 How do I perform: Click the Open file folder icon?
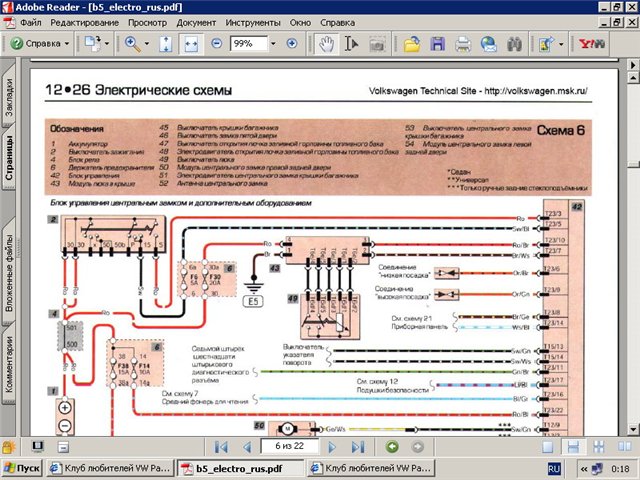tap(412, 44)
